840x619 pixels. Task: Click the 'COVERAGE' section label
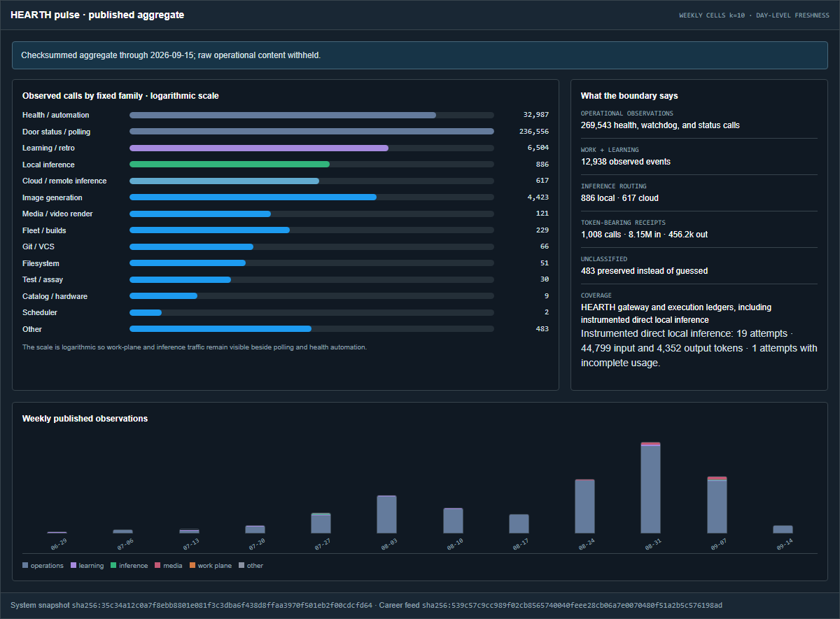click(x=596, y=295)
